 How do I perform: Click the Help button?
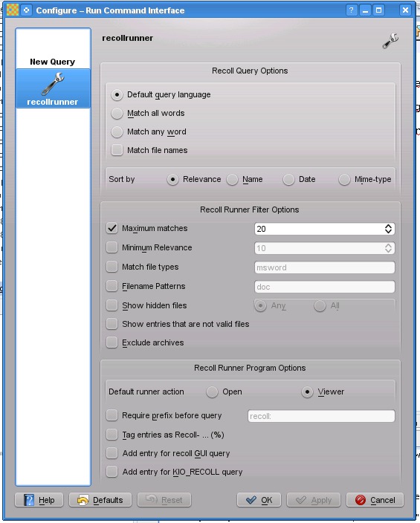click(x=39, y=500)
